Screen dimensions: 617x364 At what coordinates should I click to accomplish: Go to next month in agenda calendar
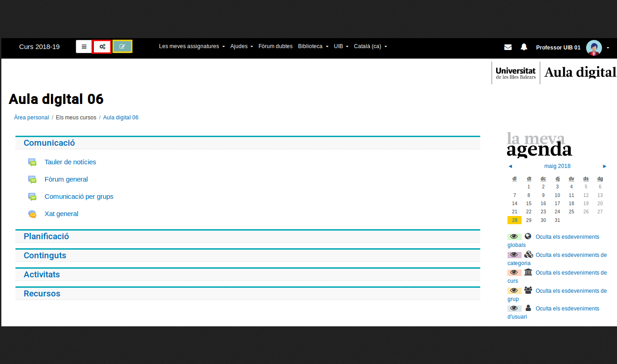604,166
